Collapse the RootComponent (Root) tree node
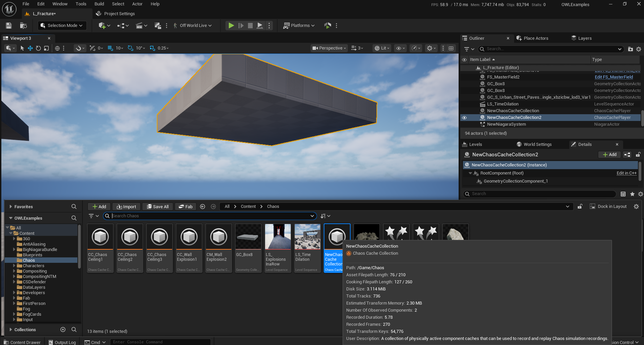This screenshot has width=644, height=345. click(x=470, y=173)
